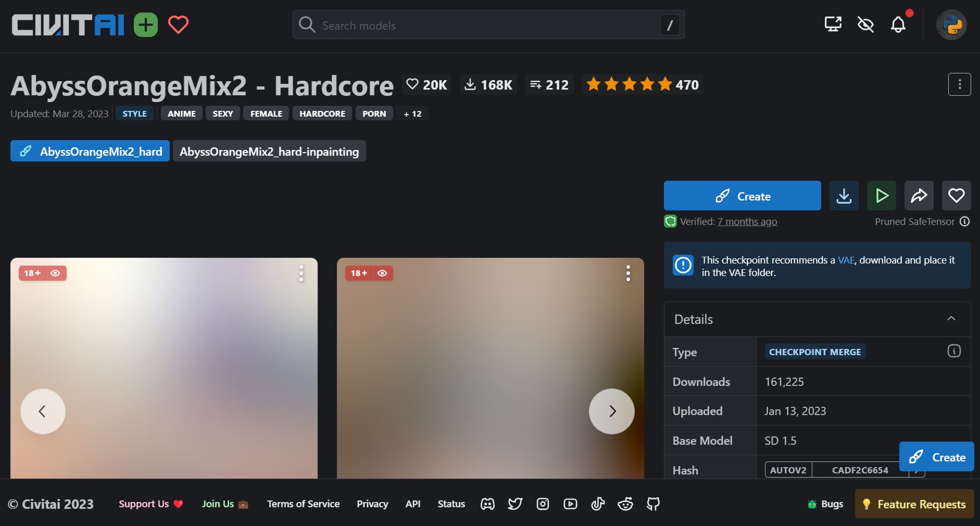This screenshot has height=526, width=980.
Task: Open the 470 star rating reviews
Action: [642, 84]
